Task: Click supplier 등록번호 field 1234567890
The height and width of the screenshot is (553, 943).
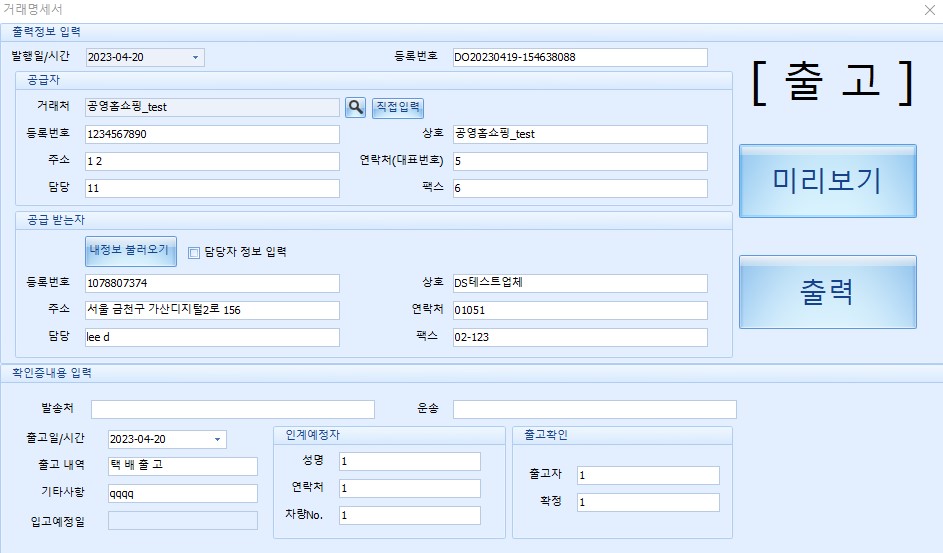Action: 212,135
